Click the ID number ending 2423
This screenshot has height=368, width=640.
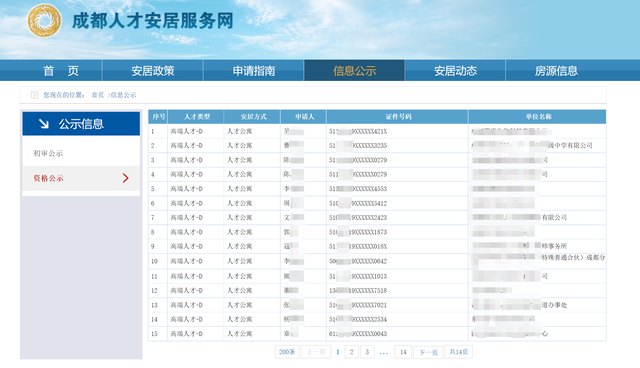point(358,217)
